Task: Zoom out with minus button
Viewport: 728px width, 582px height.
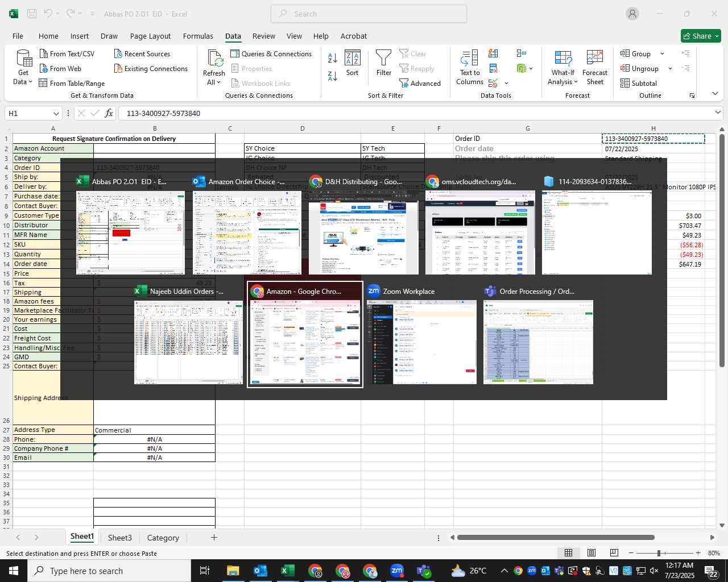Action: click(631, 553)
